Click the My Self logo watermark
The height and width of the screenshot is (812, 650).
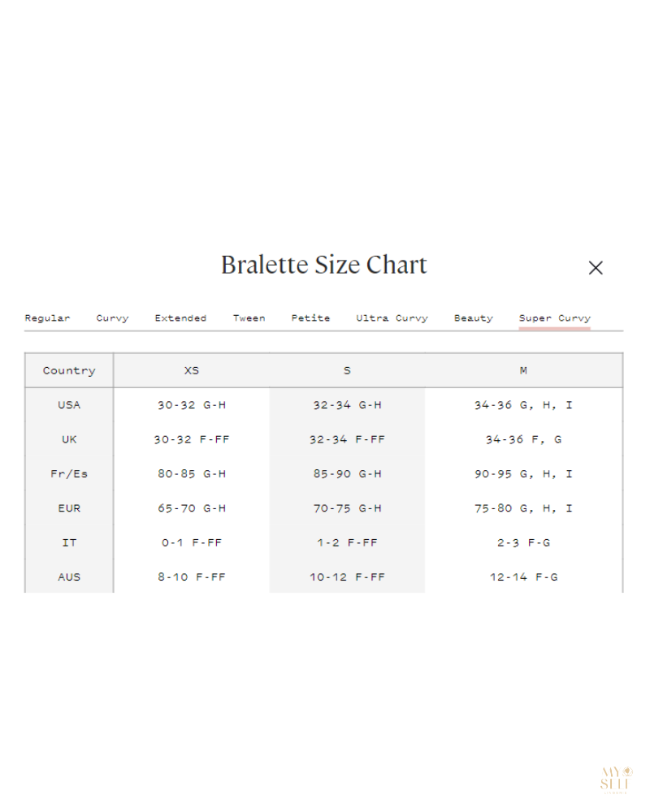coord(616,780)
